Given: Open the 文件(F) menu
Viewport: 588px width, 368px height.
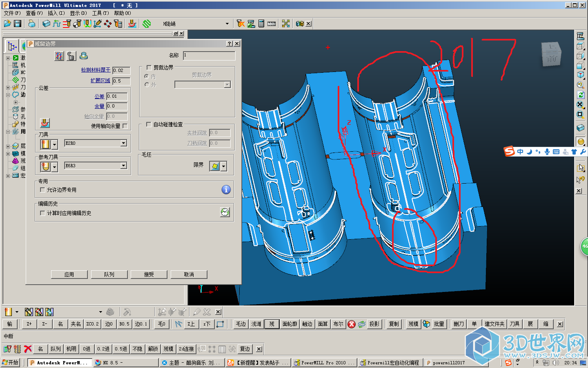Looking at the screenshot, I should [12, 13].
